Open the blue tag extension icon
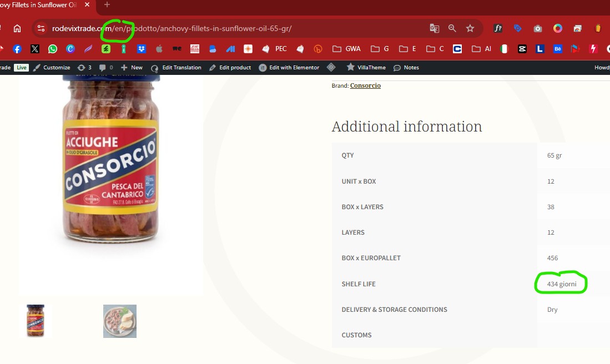Image resolution: width=610 pixels, height=364 pixels. click(x=517, y=28)
